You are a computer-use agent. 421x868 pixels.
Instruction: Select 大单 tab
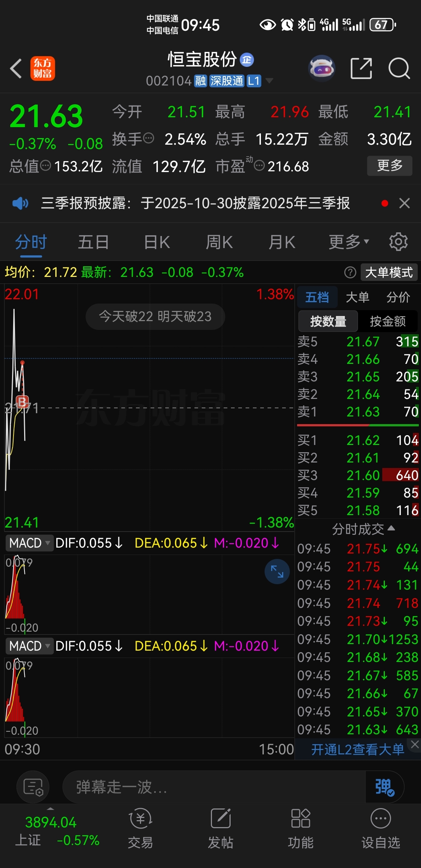click(357, 297)
